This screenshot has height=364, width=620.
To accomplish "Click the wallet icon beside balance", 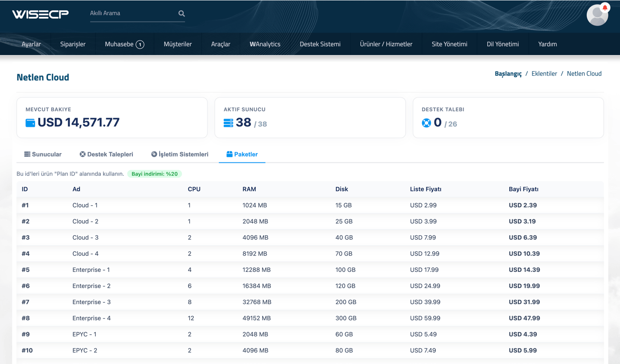I will click(30, 123).
